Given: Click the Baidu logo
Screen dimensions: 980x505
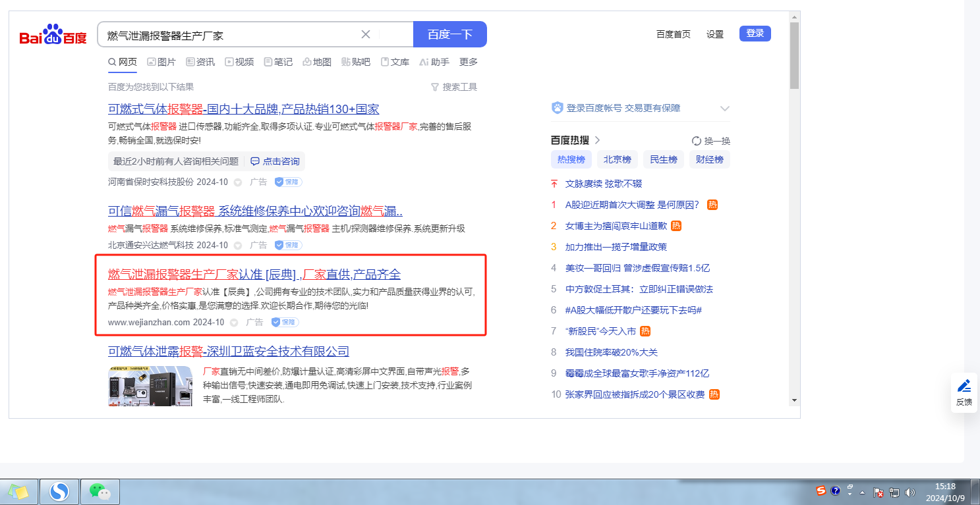Looking at the screenshot, I should pos(53,35).
